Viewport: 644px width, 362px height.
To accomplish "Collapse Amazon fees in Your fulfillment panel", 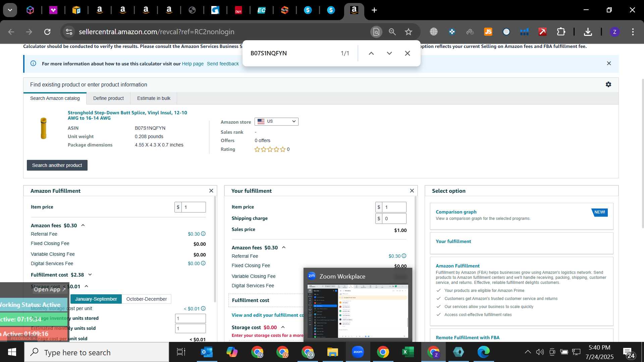I will 284,247.
